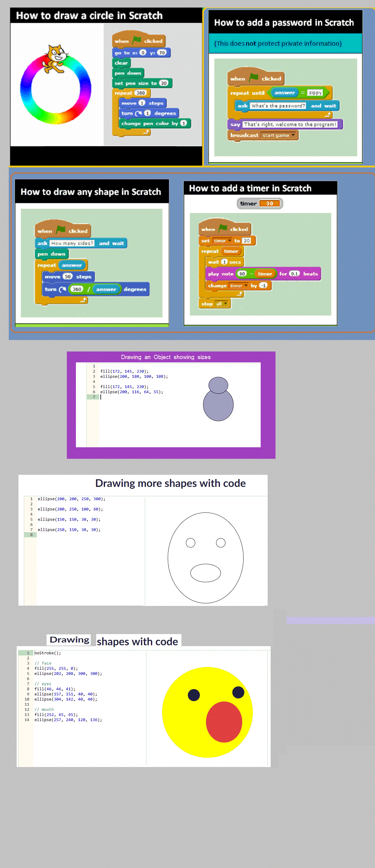This screenshot has width=375, height=868.
Task: Click the 360 value in the division operator
Action: click(77, 289)
